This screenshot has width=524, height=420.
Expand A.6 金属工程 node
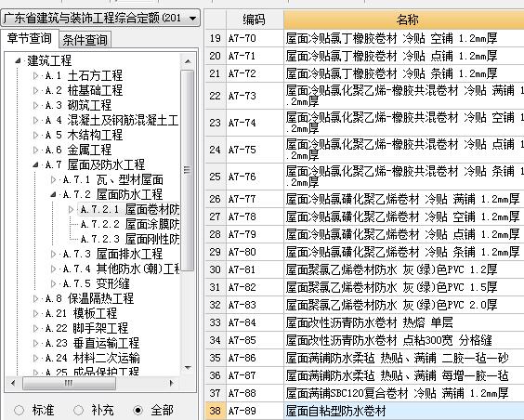point(35,150)
